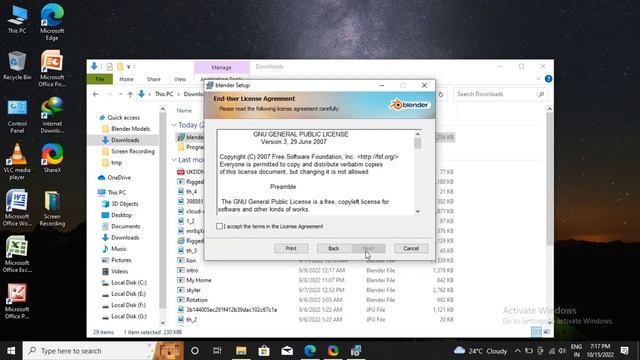
Task: Open the View ribbon tab in Explorer
Action: [x=180, y=79]
